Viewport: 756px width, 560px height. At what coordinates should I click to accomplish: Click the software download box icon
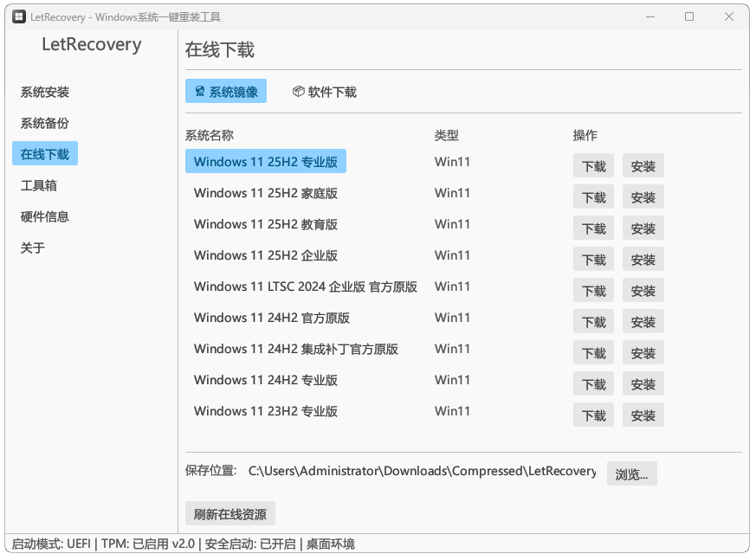298,92
